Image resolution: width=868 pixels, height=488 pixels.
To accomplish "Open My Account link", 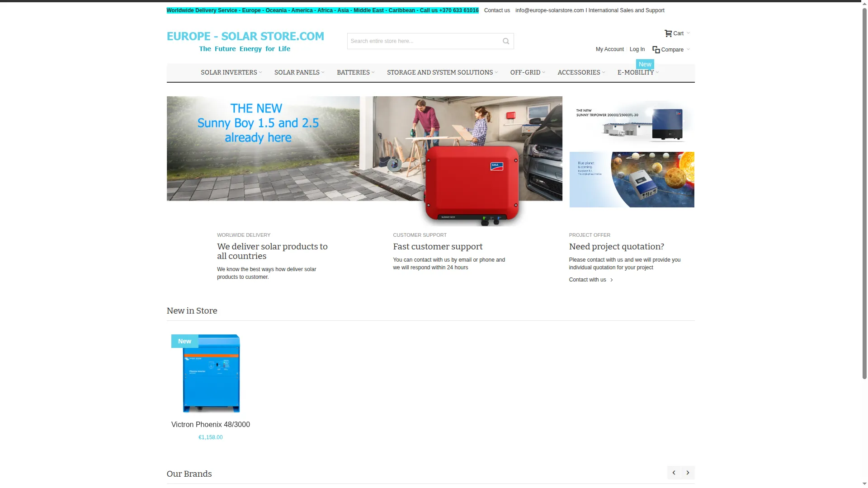I will coord(609,49).
